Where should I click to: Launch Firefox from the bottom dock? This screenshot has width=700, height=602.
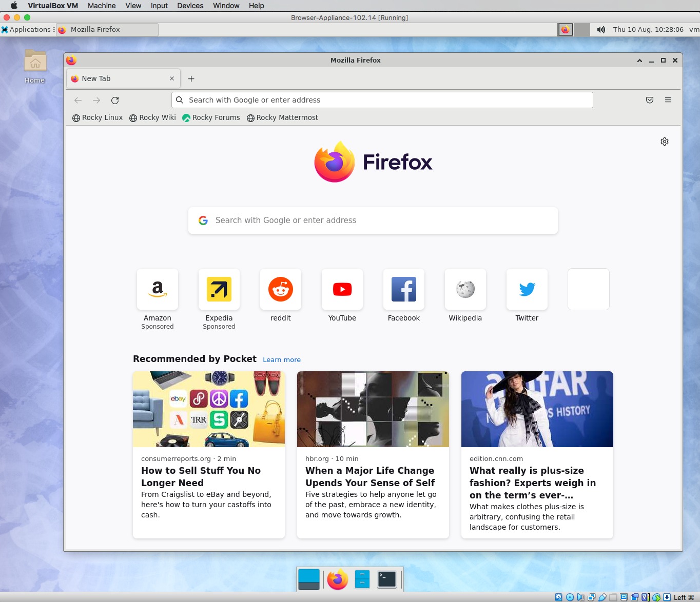click(337, 579)
